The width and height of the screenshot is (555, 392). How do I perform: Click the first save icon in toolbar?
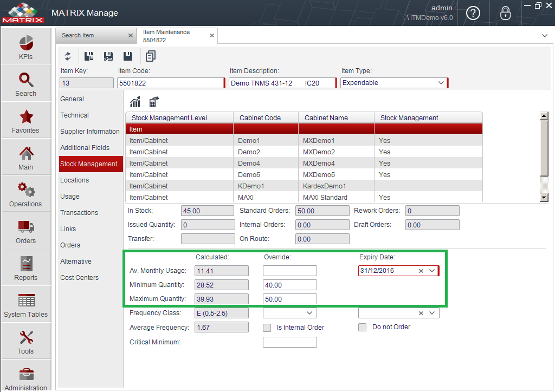coord(89,56)
